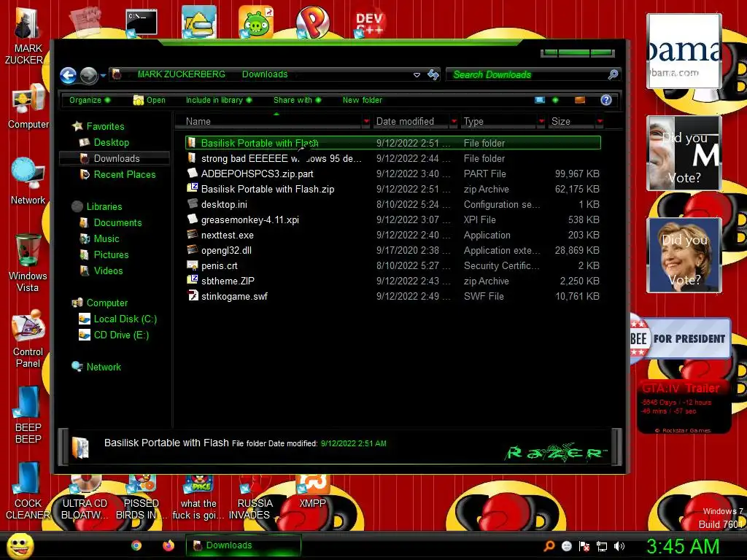Image resolution: width=747 pixels, height=560 pixels.
Task: Open the Documents library
Action: tap(111, 223)
